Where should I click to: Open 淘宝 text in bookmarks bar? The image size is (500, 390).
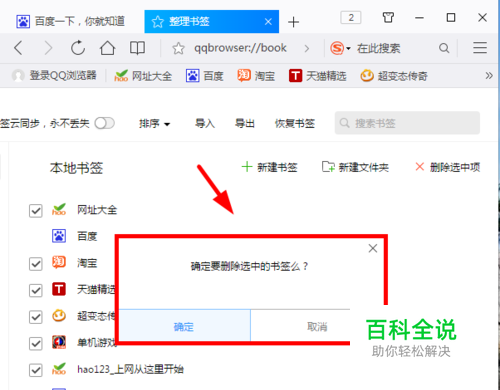tap(265, 76)
